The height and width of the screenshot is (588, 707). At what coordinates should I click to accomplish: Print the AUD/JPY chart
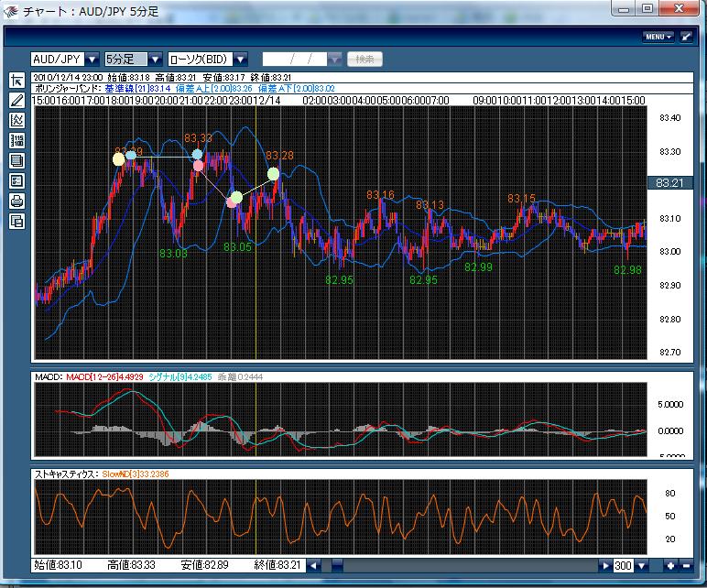[17, 201]
